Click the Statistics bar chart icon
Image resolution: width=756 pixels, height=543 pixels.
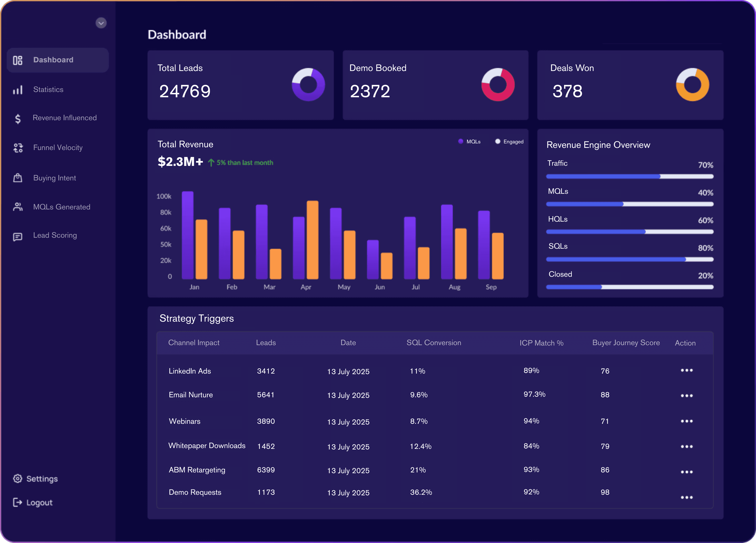click(x=18, y=90)
